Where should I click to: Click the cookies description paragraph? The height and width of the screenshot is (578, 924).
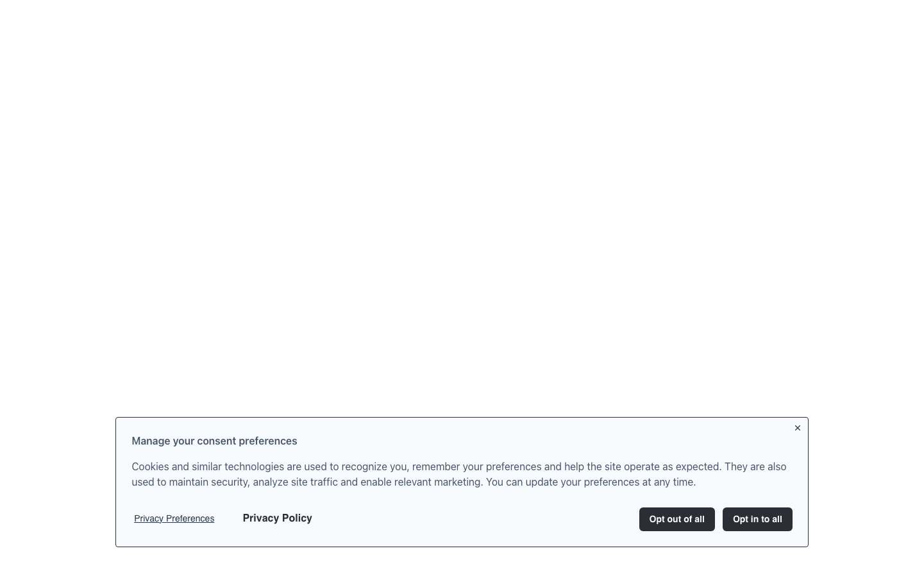coord(458,474)
